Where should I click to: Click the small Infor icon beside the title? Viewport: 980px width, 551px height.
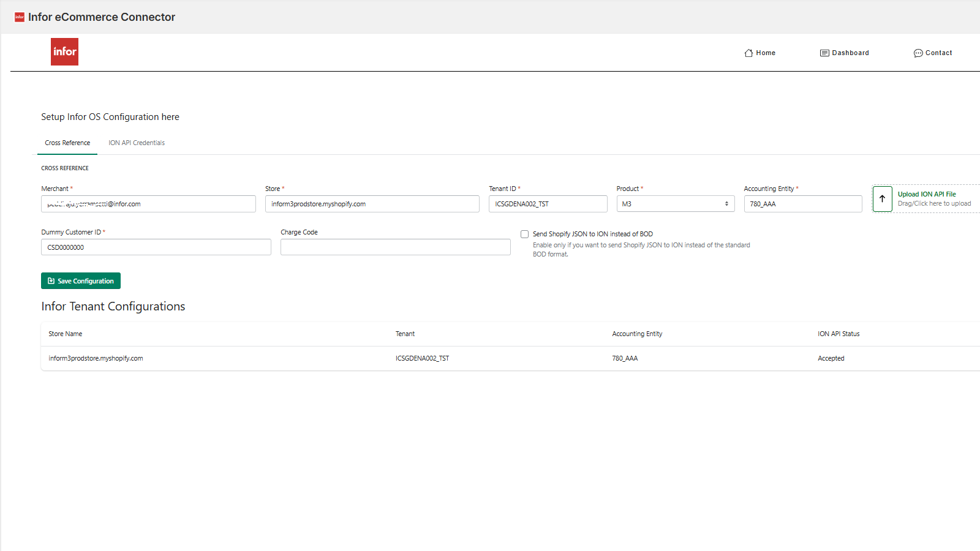click(x=20, y=17)
